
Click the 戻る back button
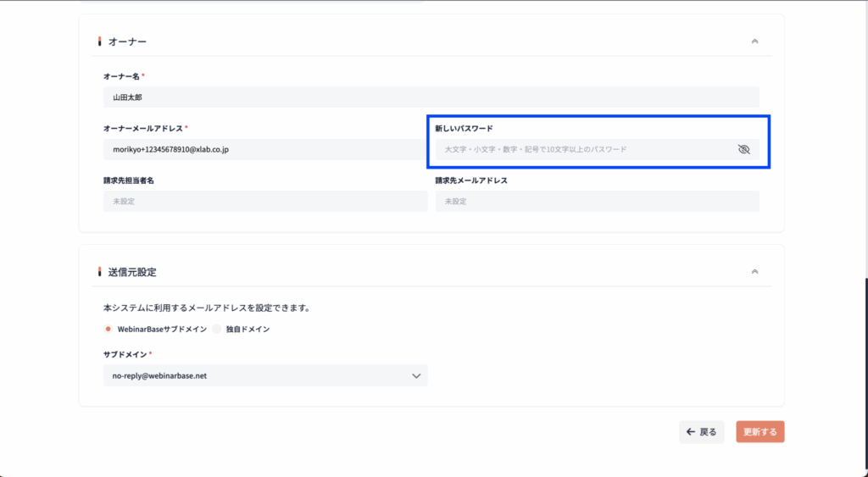tap(701, 432)
